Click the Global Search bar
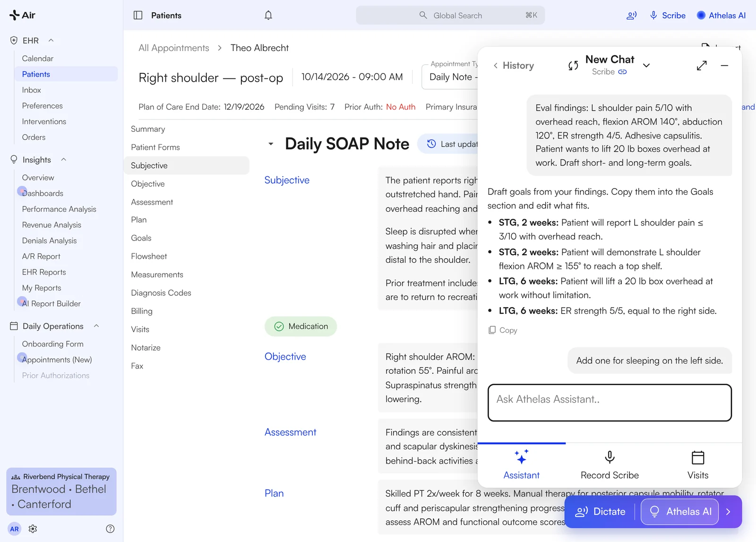The width and height of the screenshot is (756, 542). [450, 16]
